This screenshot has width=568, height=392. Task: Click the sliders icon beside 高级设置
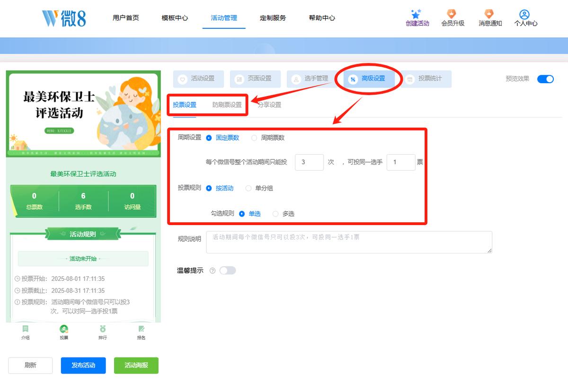[353, 79]
